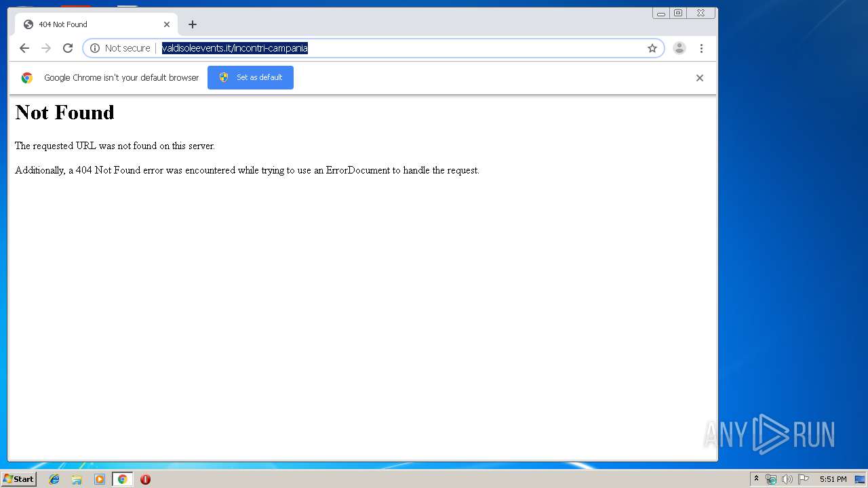View the Not secure site information
Viewport: 868px width, 488px height.
(x=120, y=48)
